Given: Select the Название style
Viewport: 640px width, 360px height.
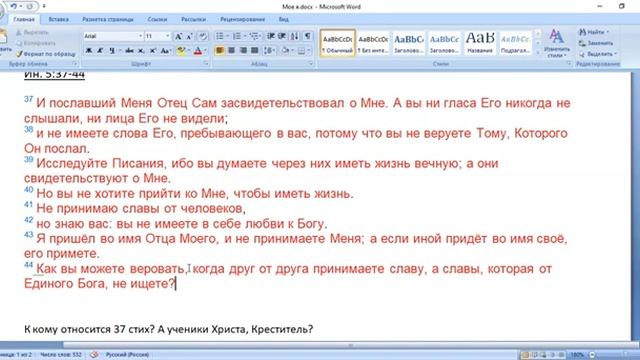Looking at the screenshot, I should point(480,43).
